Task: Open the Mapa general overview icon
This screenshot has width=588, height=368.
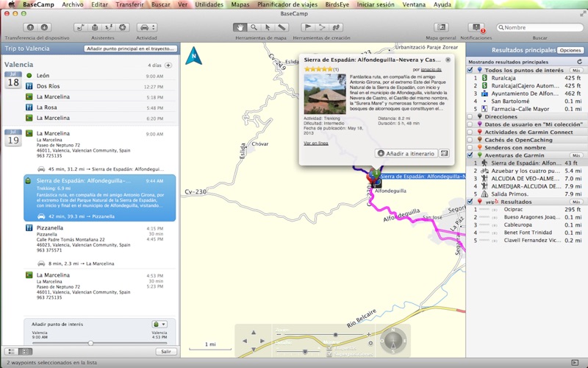Action: 442,27
